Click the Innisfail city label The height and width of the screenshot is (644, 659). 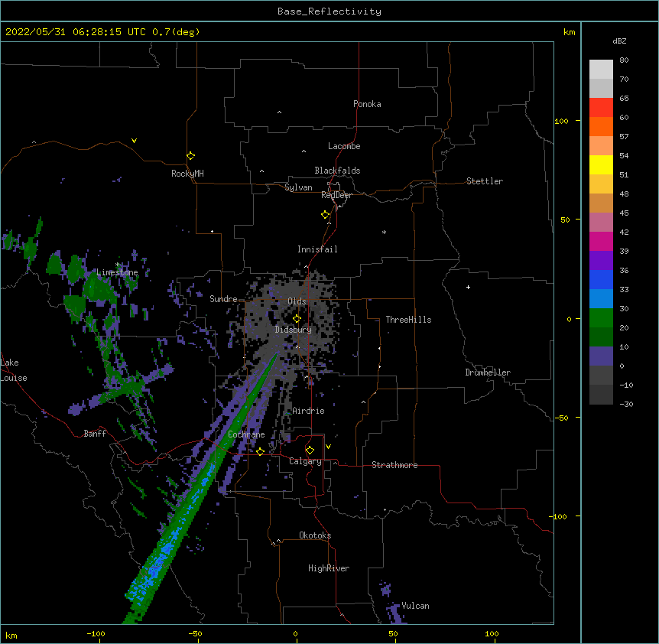coord(317,249)
